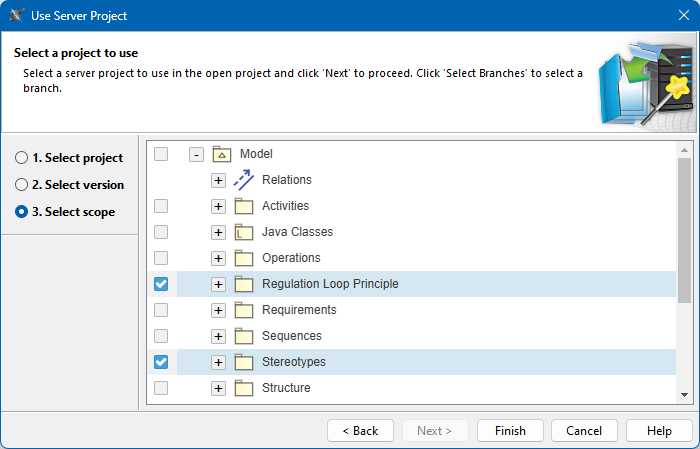The width and height of the screenshot is (700, 449).
Task: Click the Activities folder icon
Action: tap(244, 206)
